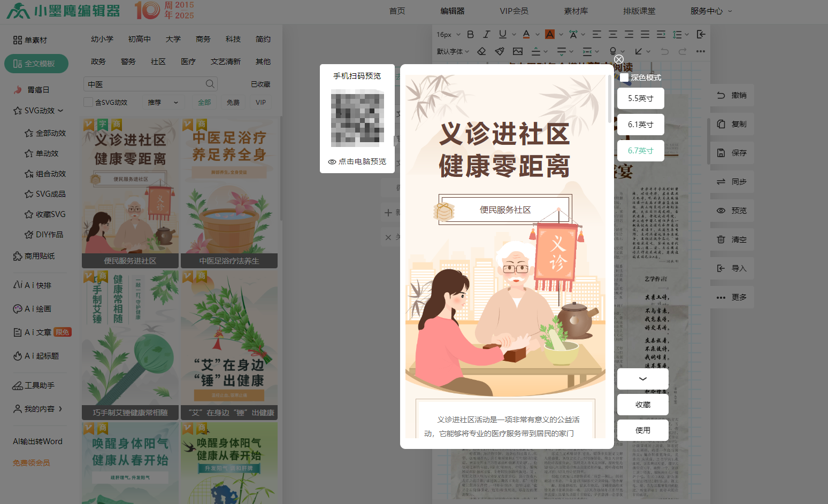Close the template preview popup
The width and height of the screenshot is (828, 504).
619,59
